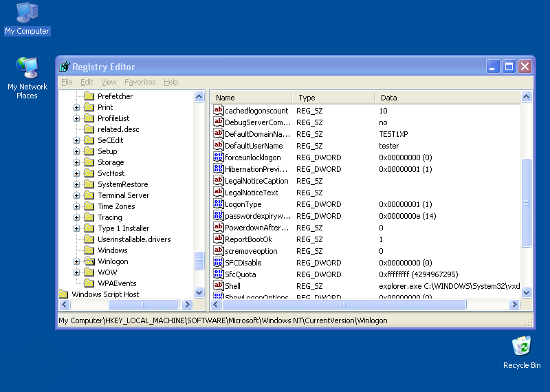This screenshot has width=550, height=392.
Task: Click the tree pane vertical scrollbar thumb
Action: point(199,261)
